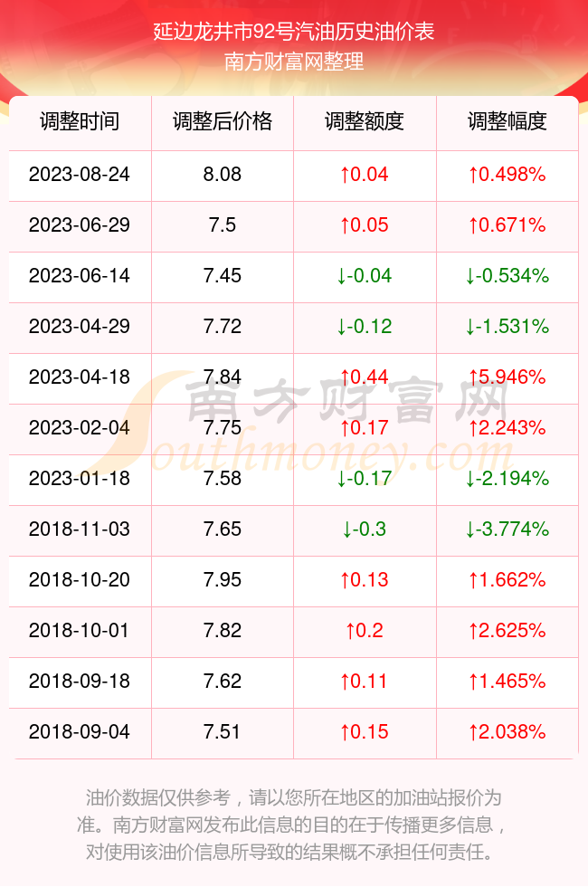Screen dimensions: 588x887
Task: Select the 2023-02-04 row date
Action: pos(80,427)
